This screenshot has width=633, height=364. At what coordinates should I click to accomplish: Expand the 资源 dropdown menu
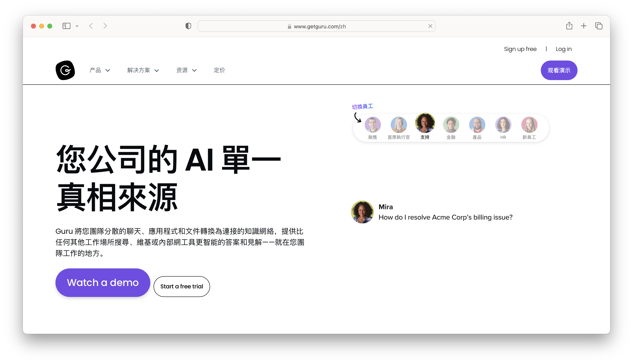point(186,70)
